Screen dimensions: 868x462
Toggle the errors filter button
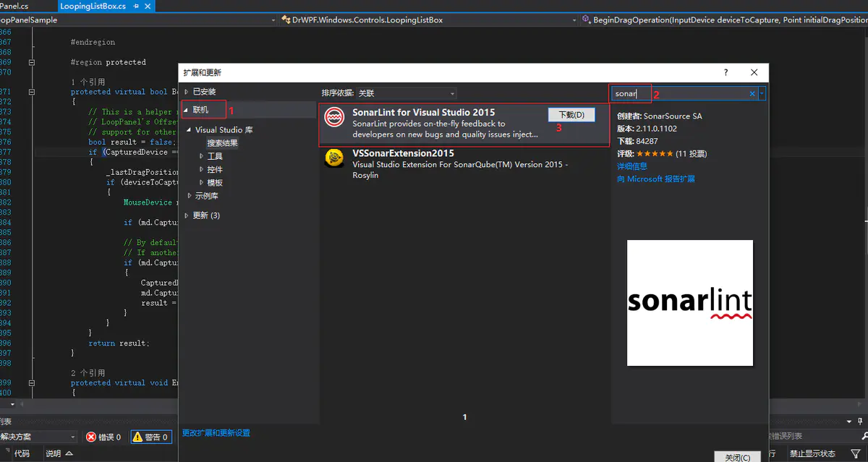[x=103, y=437]
